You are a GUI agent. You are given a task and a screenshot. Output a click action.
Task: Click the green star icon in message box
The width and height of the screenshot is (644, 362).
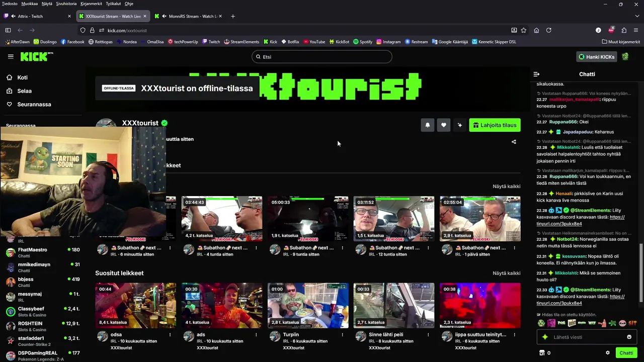coord(545,337)
